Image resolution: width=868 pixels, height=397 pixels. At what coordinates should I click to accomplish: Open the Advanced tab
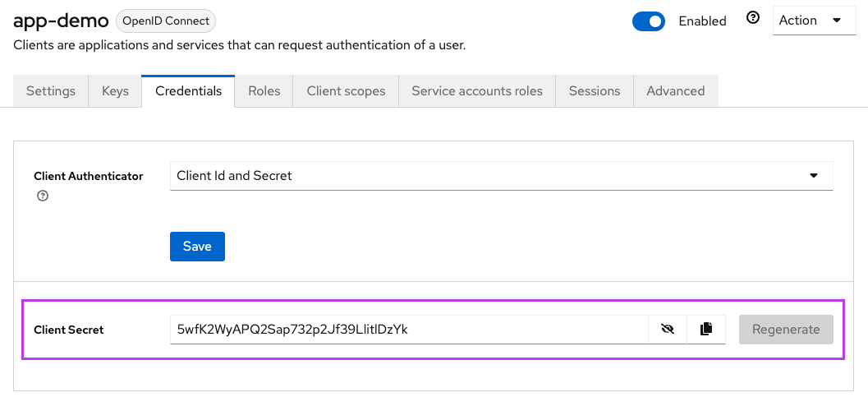pos(676,91)
